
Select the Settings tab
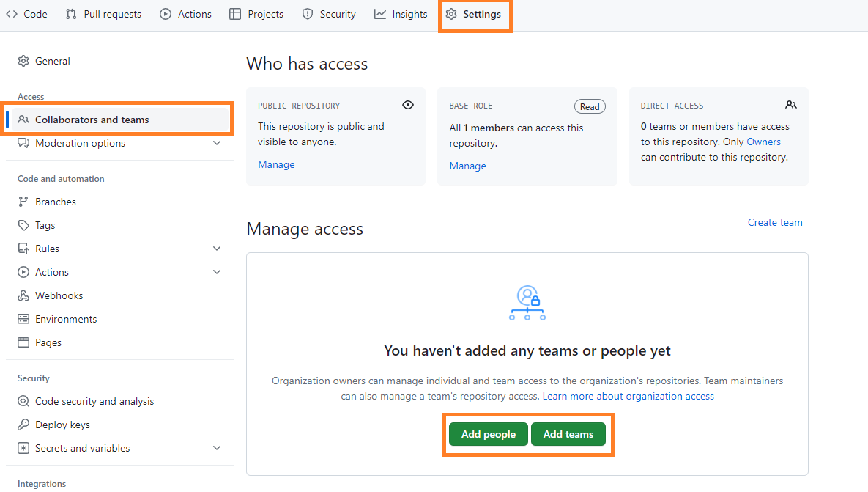coord(474,14)
